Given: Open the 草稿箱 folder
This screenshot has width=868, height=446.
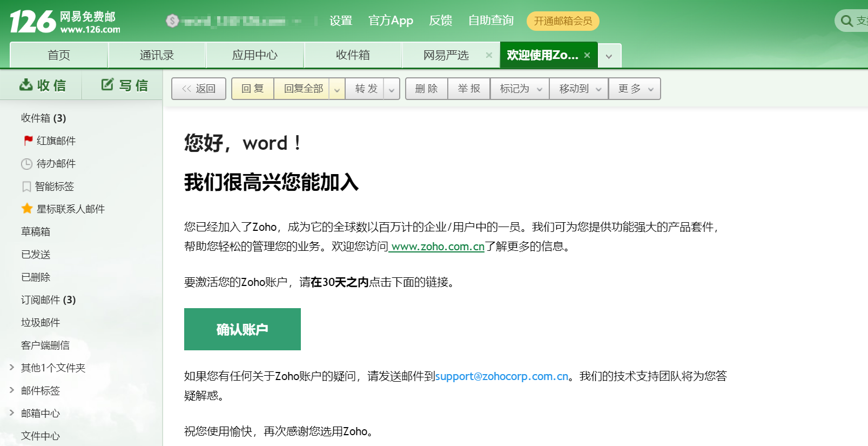Looking at the screenshot, I should (36, 231).
